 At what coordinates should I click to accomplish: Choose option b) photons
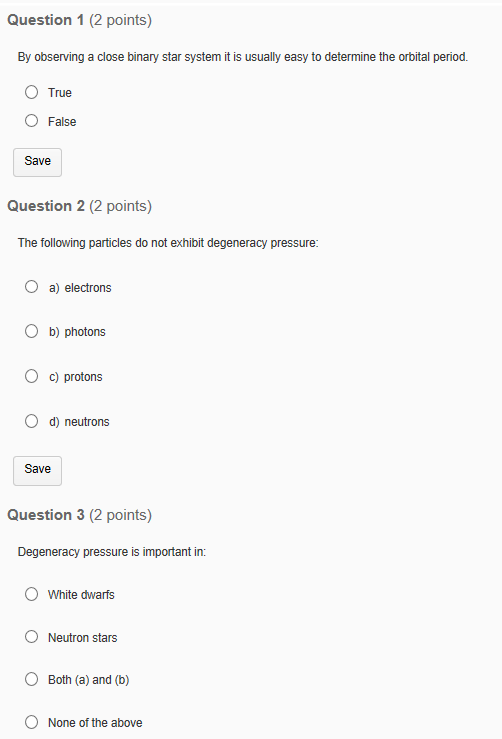(32, 331)
